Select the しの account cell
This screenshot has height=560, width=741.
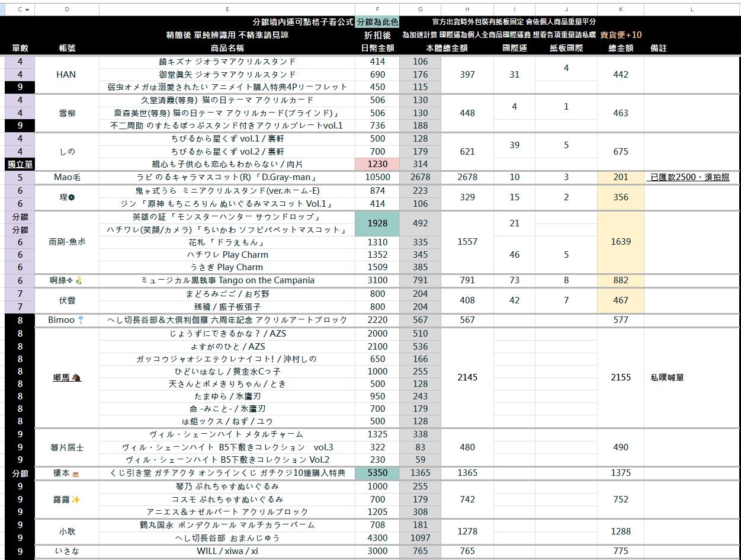[67, 152]
